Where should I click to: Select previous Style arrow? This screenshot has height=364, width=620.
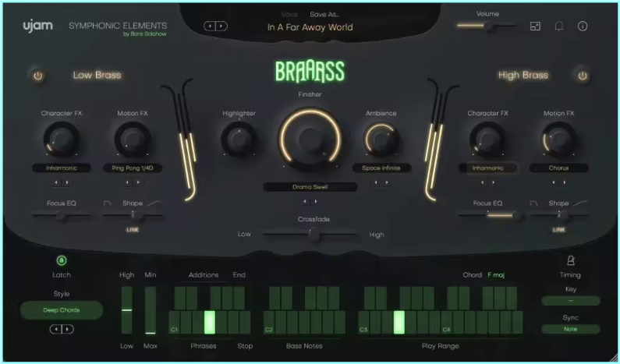coord(56,329)
